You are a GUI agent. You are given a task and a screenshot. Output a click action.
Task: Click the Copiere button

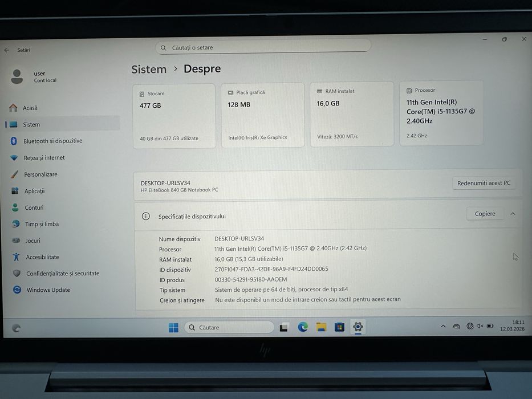pyautogui.click(x=485, y=214)
